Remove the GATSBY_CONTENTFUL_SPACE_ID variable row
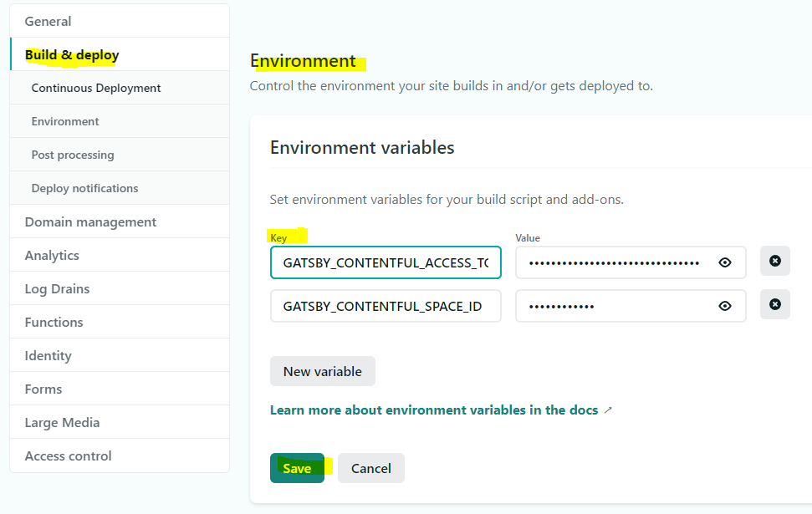Screen dimensions: 812x514 pos(774,304)
